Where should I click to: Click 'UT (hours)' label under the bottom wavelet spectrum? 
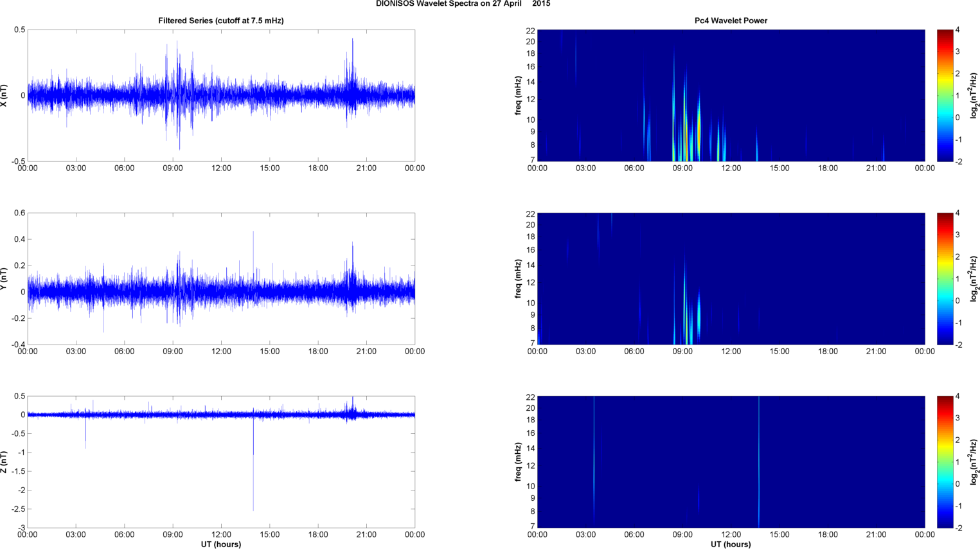click(731, 544)
